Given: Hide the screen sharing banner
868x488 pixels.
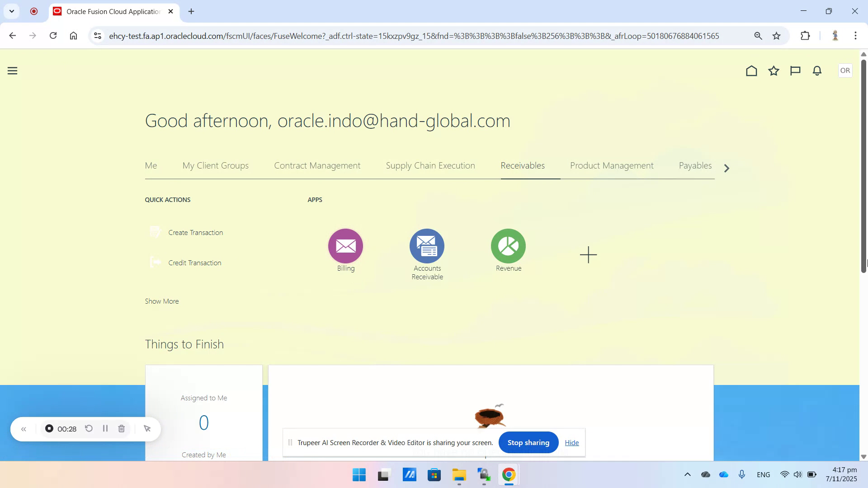Looking at the screenshot, I should pos(571,442).
